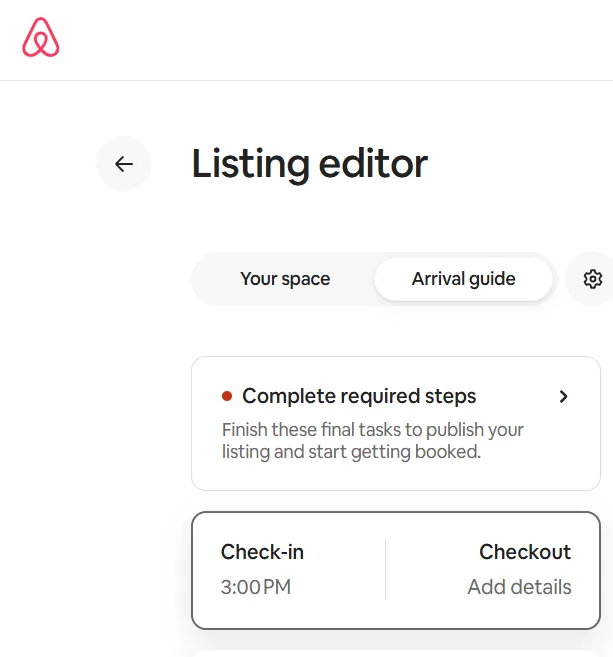Click the Listing editor page title
This screenshot has width=613, height=657.
(x=310, y=164)
